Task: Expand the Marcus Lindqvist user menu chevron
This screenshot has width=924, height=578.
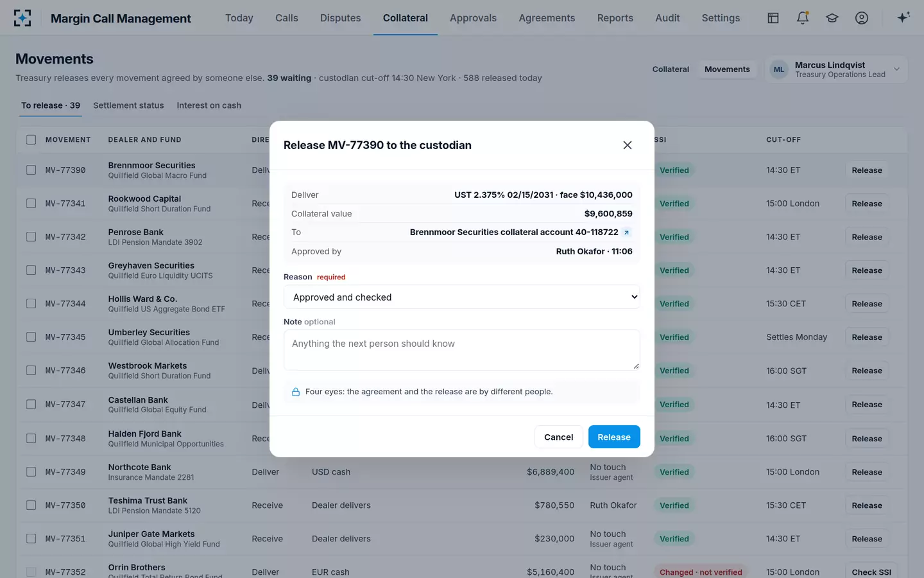Action: (897, 69)
